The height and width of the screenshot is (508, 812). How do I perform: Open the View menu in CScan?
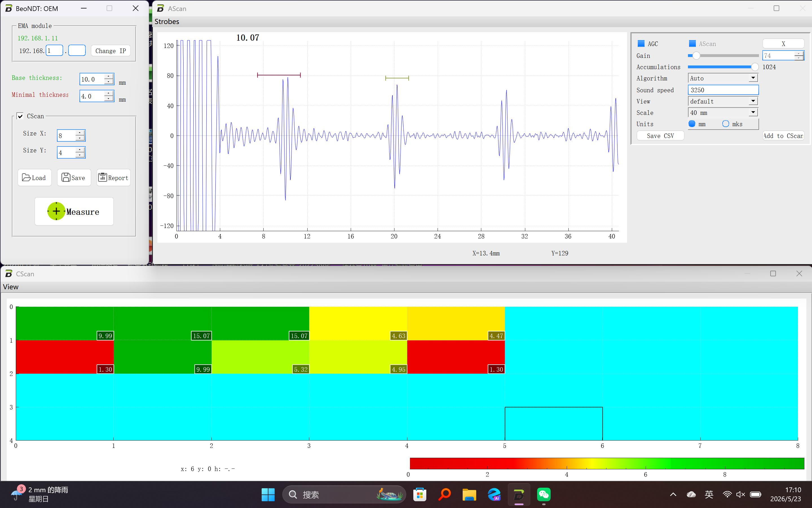(11, 286)
